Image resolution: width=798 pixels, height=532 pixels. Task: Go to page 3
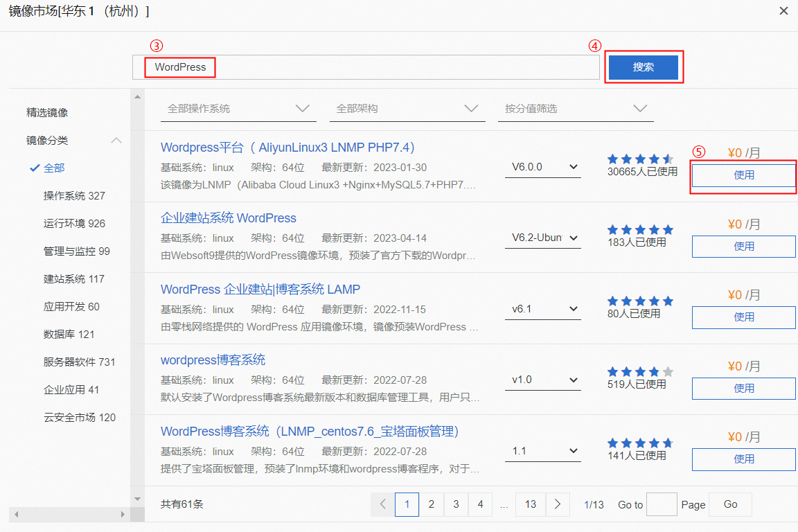pyautogui.click(x=456, y=504)
